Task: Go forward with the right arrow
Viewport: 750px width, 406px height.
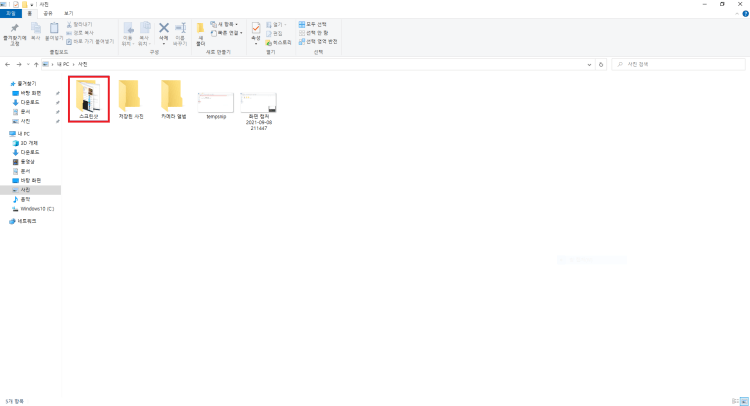Action: (19, 65)
